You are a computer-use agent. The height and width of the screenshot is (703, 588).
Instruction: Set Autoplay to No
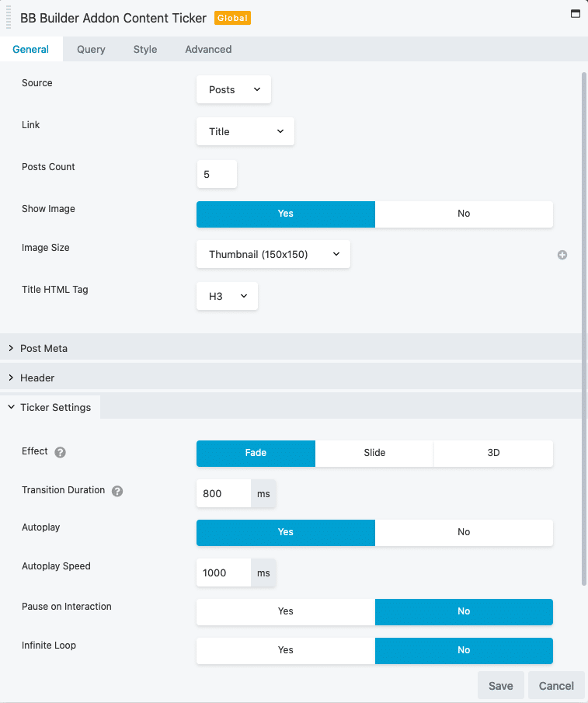(x=464, y=532)
